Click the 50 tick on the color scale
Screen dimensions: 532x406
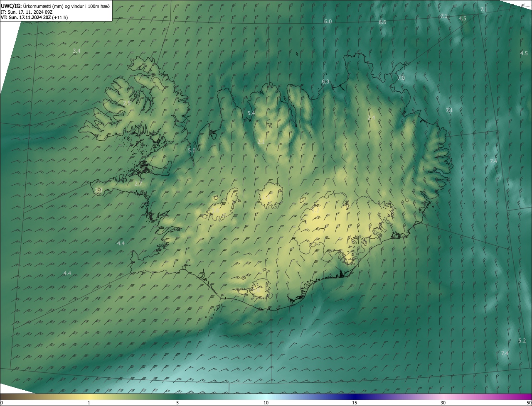(x=529, y=403)
